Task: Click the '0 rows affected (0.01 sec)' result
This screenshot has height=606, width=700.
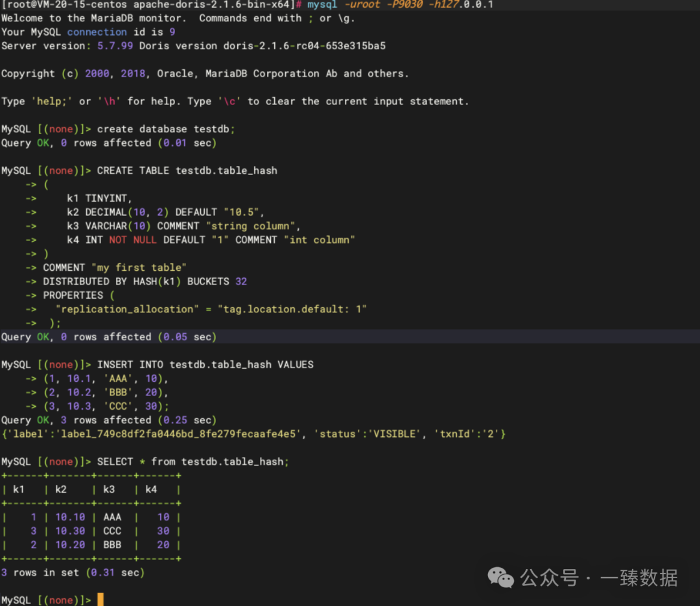Action: [x=139, y=143]
